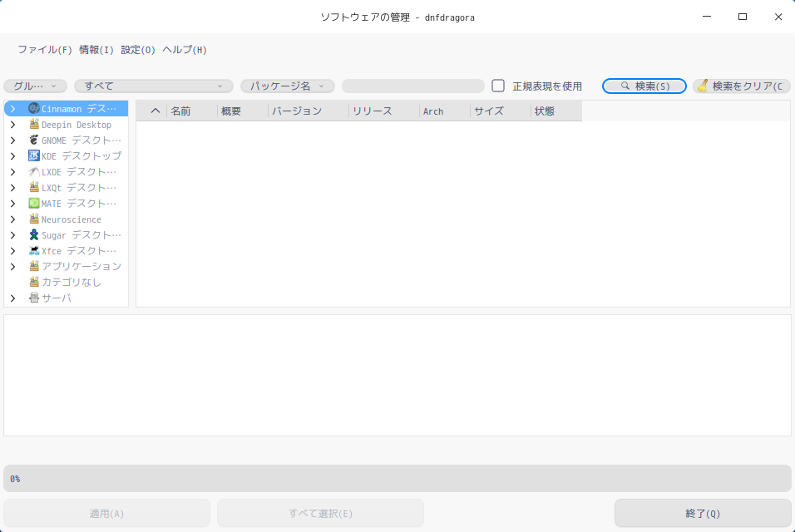Open the すべて filter dropdown
The width and height of the screenshot is (795, 532).
tap(154, 86)
